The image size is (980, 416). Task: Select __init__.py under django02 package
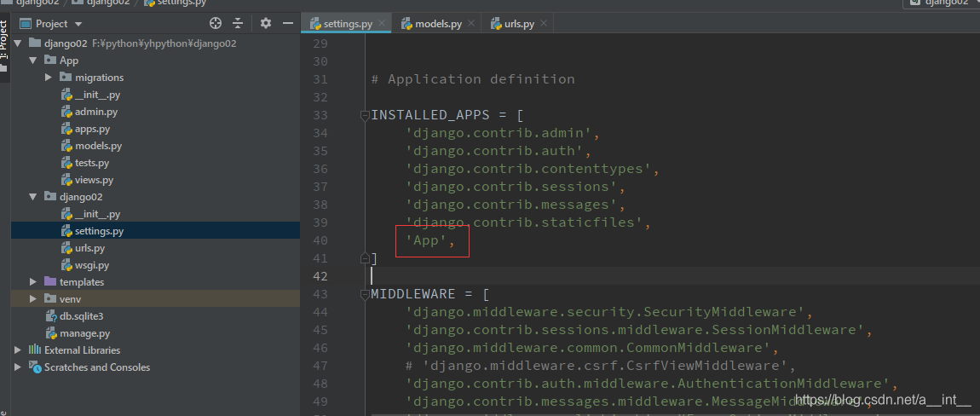[x=97, y=214]
